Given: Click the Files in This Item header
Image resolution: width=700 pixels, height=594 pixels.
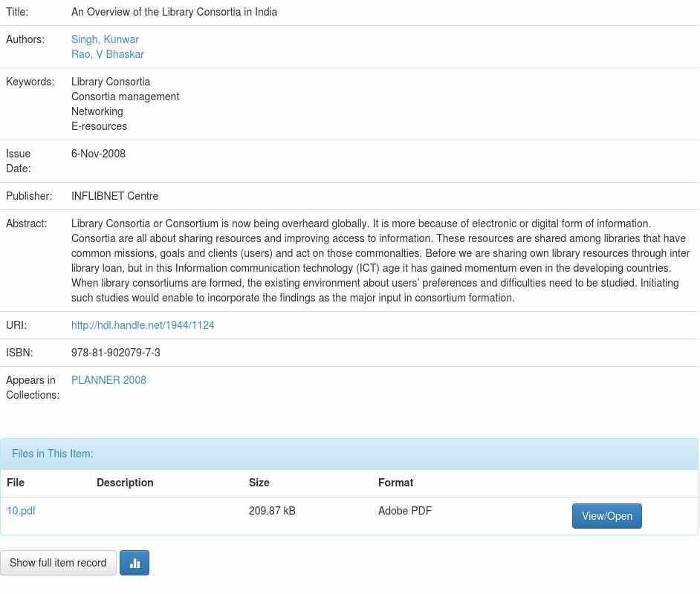Looking at the screenshot, I should point(53,454).
